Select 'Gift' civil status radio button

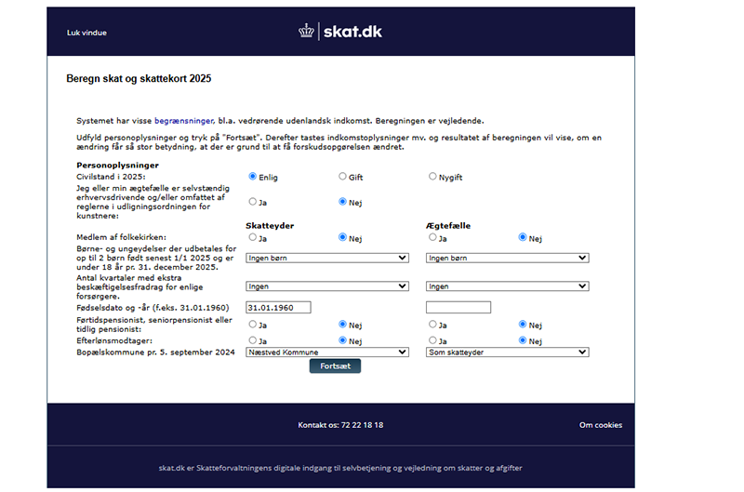pyautogui.click(x=343, y=176)
